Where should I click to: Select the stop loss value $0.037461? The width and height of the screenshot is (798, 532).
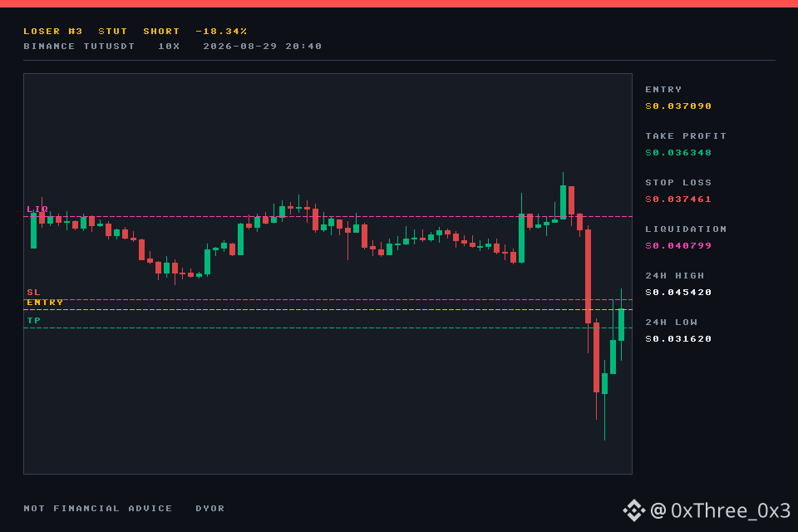coord(678,199)
